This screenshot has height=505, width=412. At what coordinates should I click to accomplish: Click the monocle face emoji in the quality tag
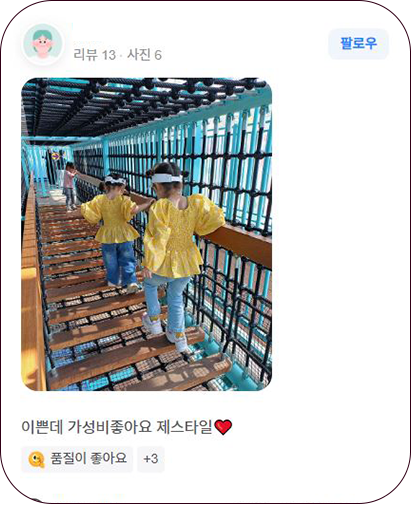click(36, 459)
